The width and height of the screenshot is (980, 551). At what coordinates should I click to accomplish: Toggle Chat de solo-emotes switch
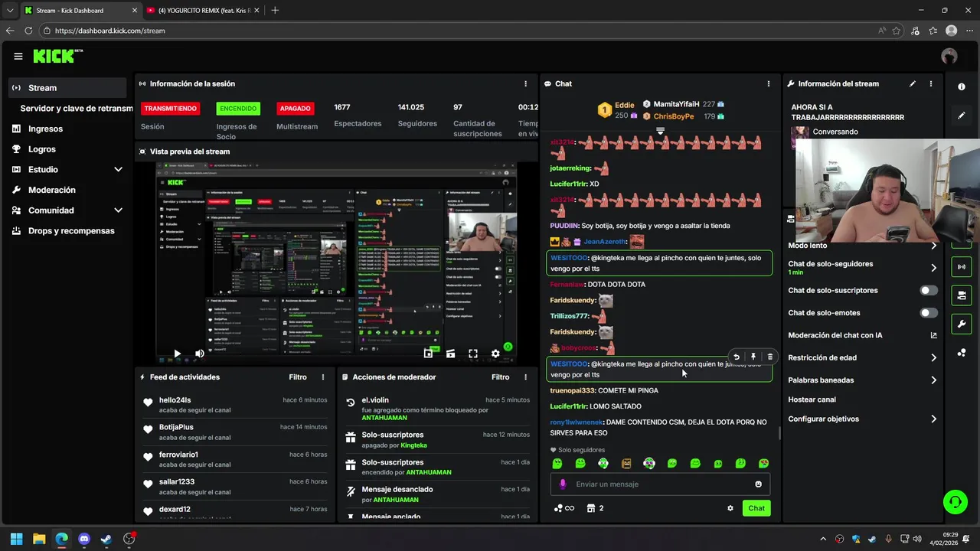929,313
